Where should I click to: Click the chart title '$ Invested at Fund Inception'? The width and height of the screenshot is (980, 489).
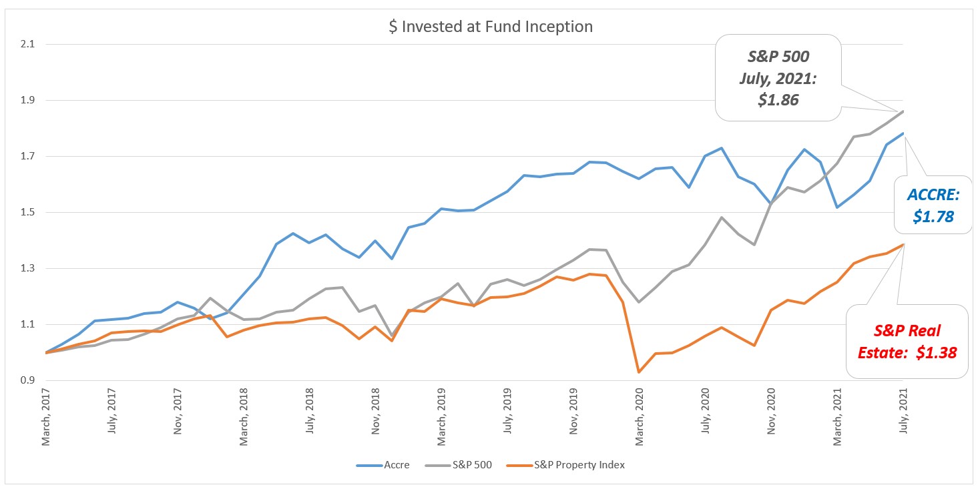[490, 27]
